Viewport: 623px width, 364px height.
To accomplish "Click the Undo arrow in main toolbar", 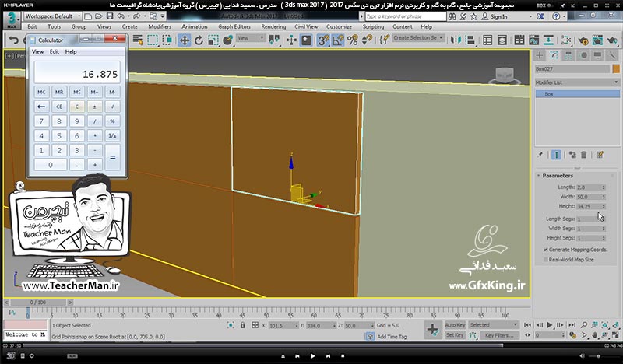I will point(14,40).
